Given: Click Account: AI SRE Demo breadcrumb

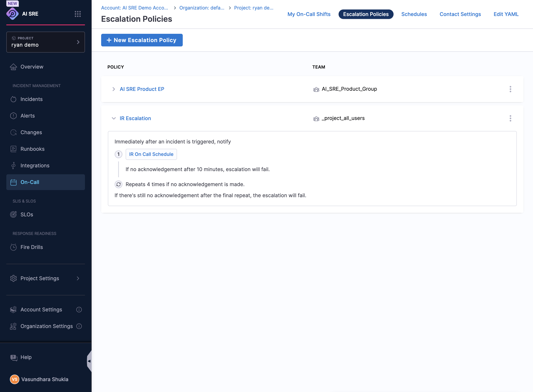Looking at the screenshot, I should pyautogui.click(x=135, y=8).
